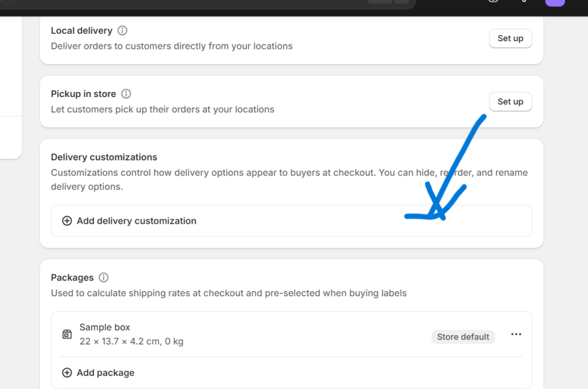Click the Local delivery heading
The height and width of the screenshot is (389, 588).
pos(82,30)
